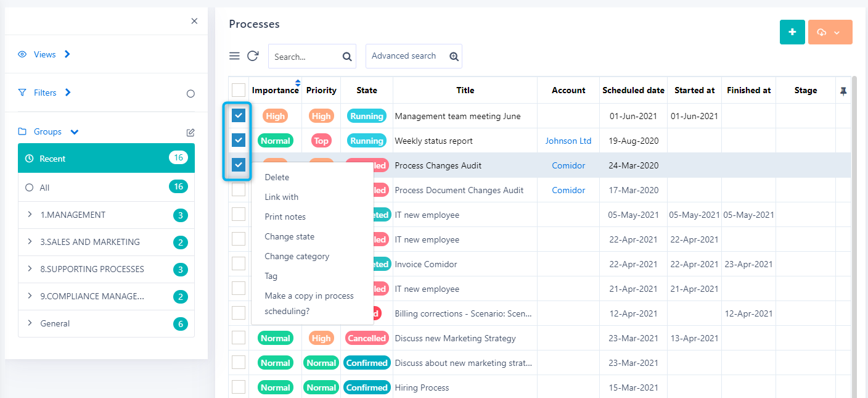The height and width of the screenshot is (398, 868).
Task: Click the State column header
Action: (x=367, y=90)
